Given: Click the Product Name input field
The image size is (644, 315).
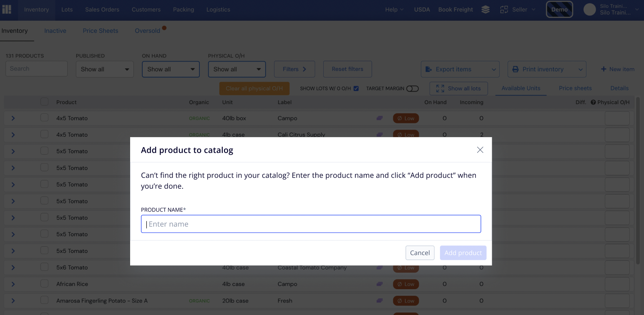Looking at the screenshot, I should 311,224.
